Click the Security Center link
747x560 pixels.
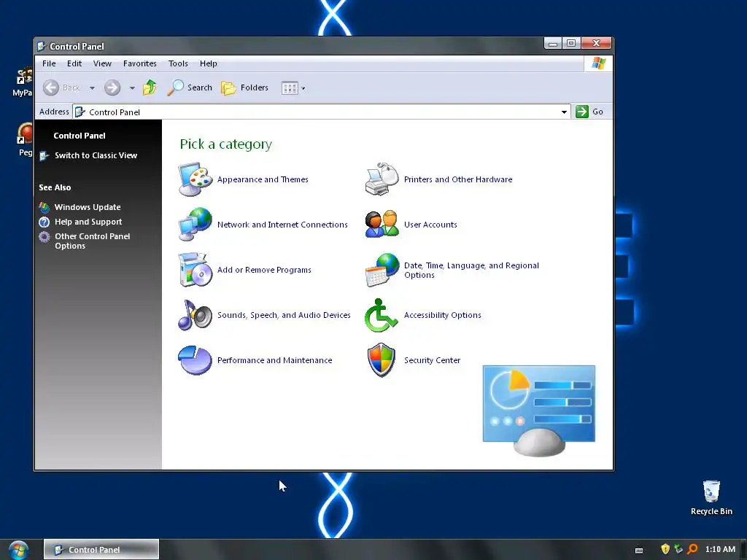432,360
